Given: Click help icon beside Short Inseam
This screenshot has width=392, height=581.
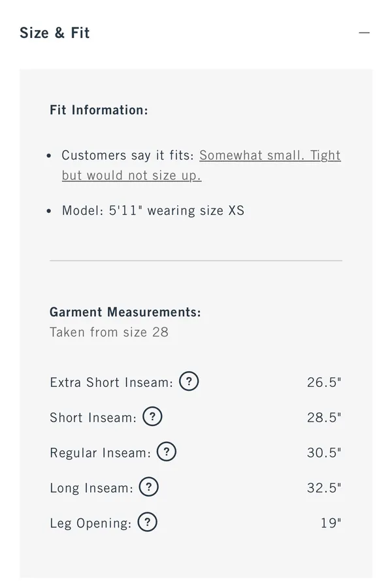Looking at the screenshot, I should click(x=152, y=416).
